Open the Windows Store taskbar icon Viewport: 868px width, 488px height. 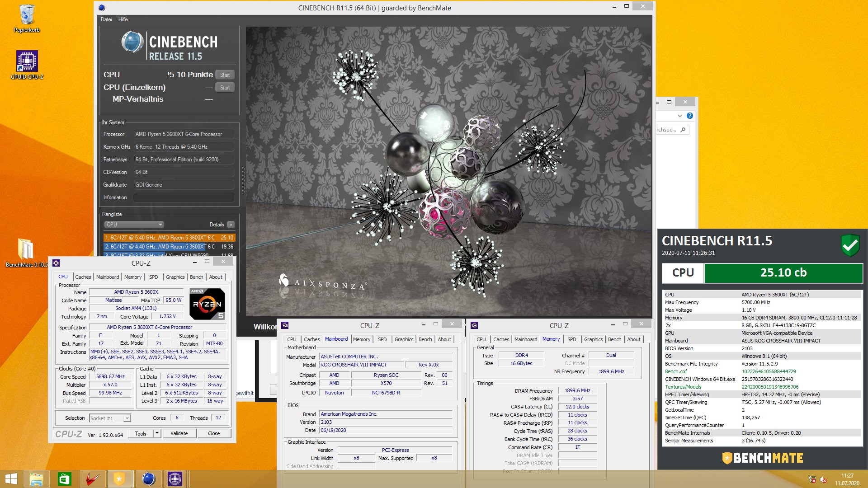coord(64,479)
